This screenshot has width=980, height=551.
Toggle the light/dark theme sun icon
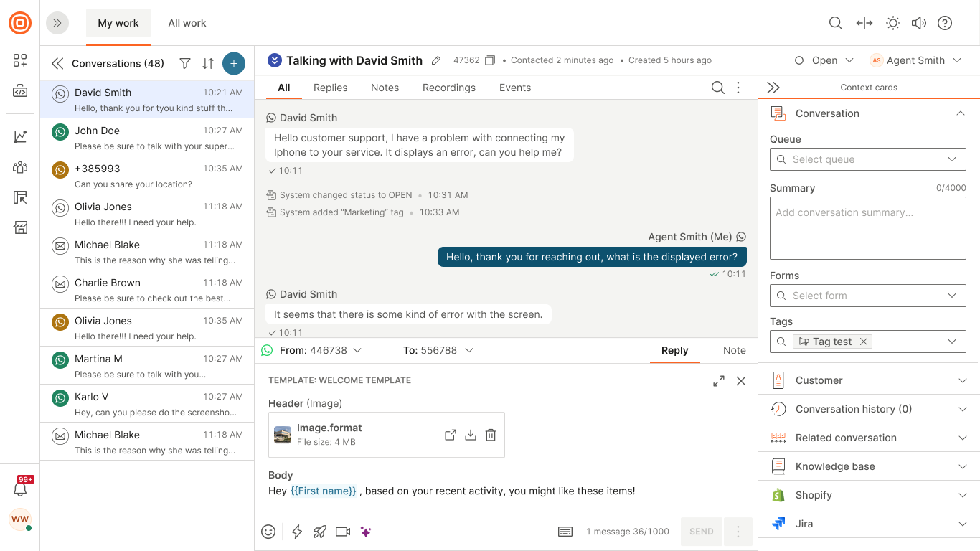[893, 23]
